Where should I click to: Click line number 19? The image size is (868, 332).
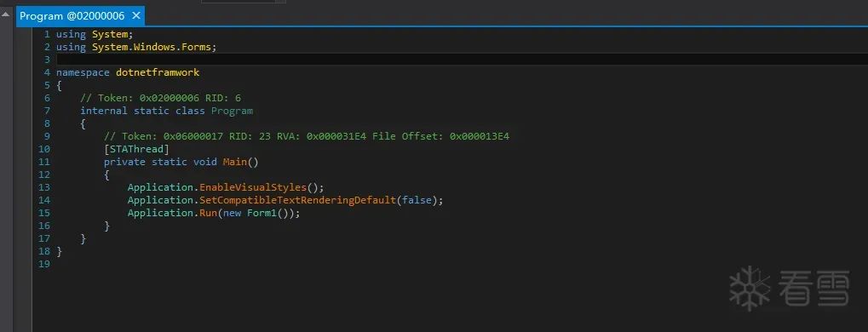(43, 264)
